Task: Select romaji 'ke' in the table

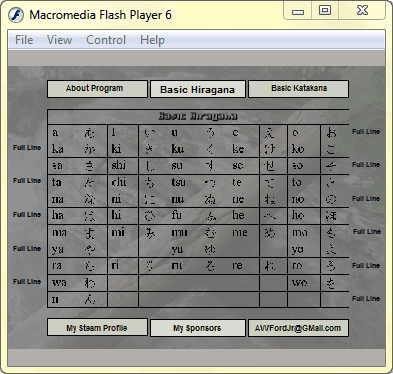Action: point(238,149)
